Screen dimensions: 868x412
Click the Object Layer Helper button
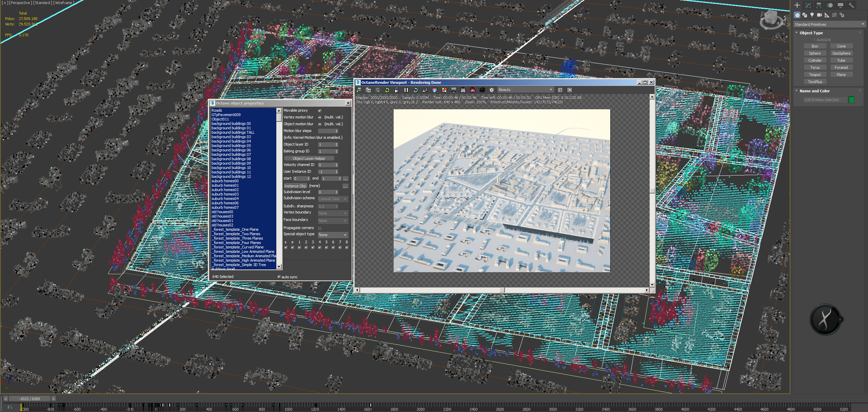(309, 158)
